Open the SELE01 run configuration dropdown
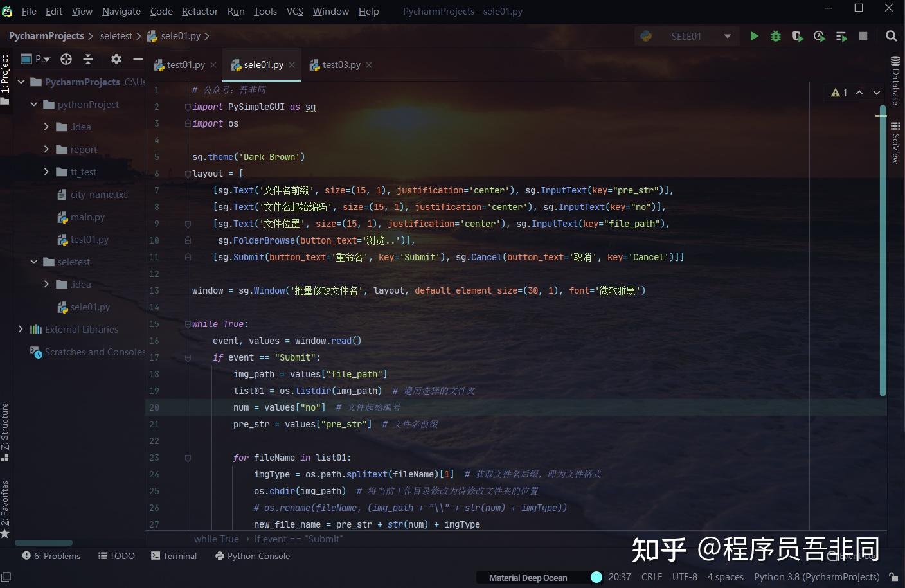 coord(728,36)
